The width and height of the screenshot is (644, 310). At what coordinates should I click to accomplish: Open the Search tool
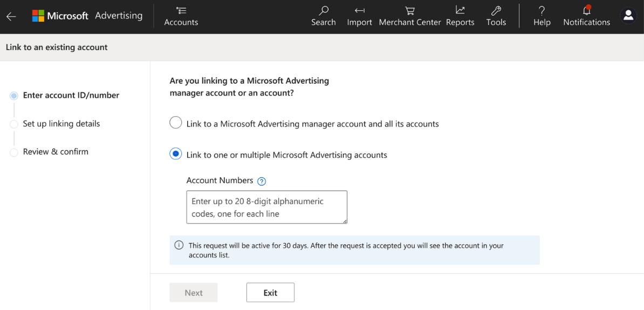323,16
